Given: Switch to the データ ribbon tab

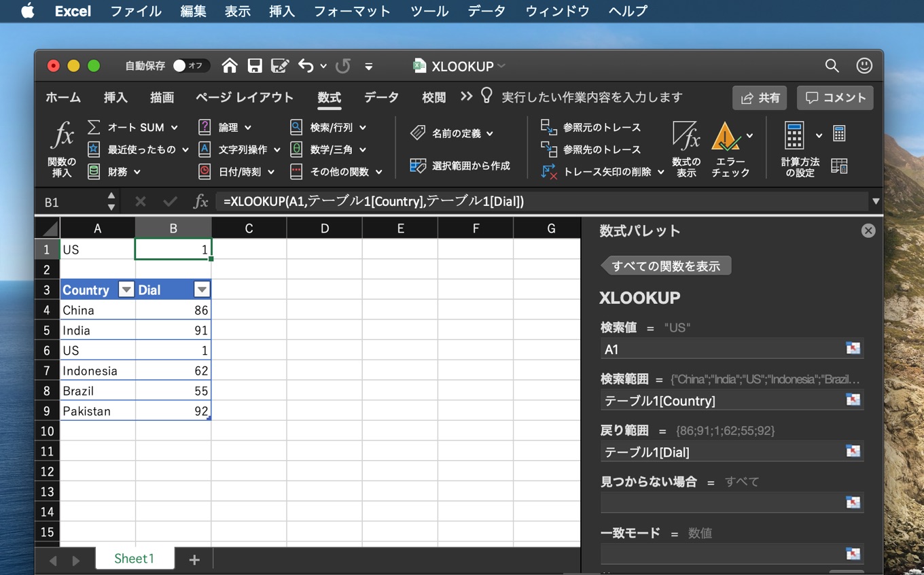Looking at the screenshot, I should click(x=381, y=98).
